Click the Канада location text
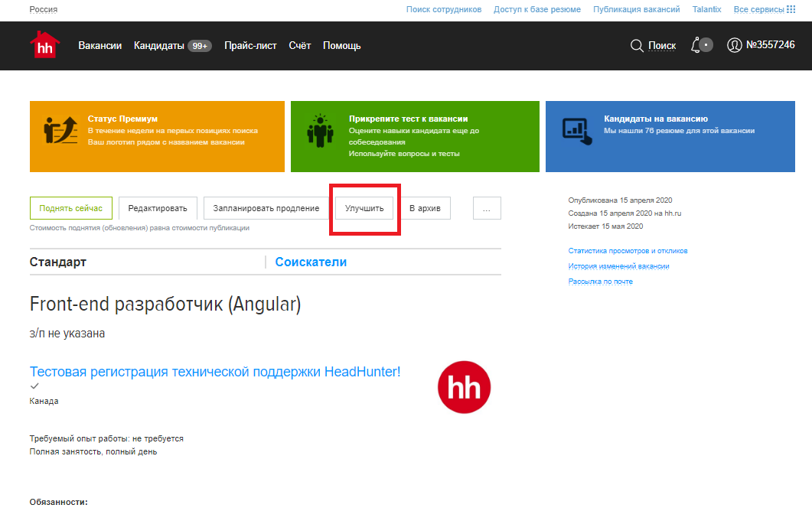The image size is (812, 508). tap(44, 402)
